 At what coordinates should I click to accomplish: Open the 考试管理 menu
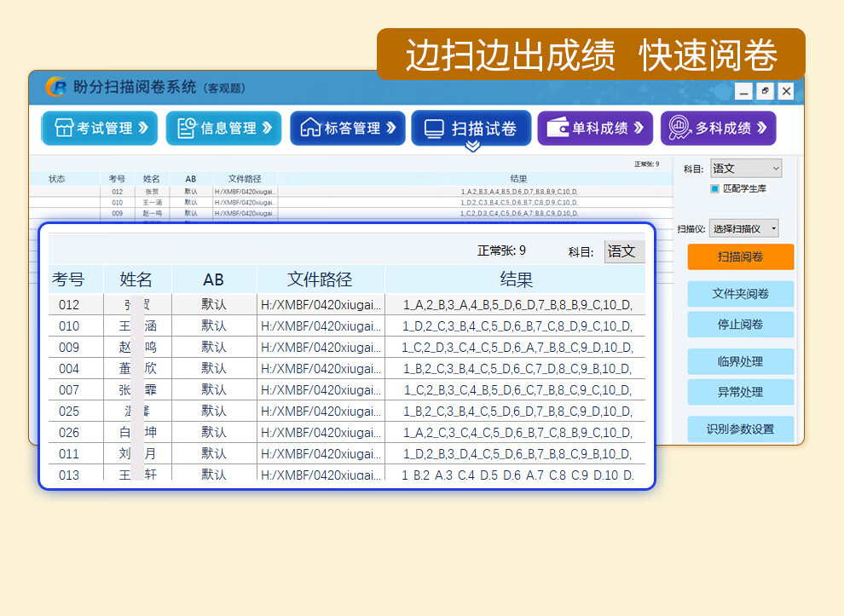(x=100, y=128)
